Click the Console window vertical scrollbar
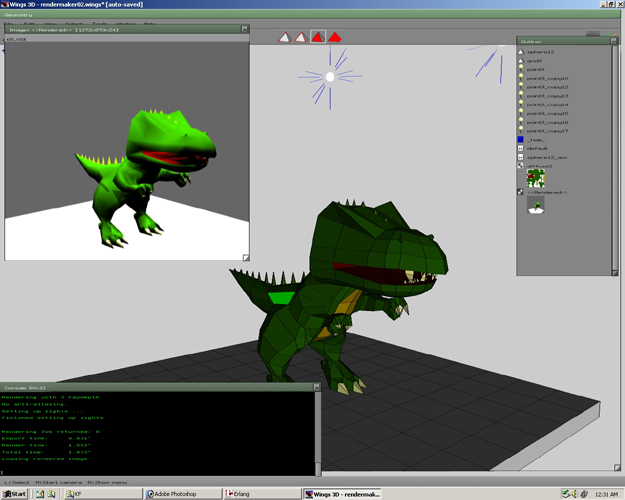Viewport: 625px width, 500px height. [x=318, y=433]
